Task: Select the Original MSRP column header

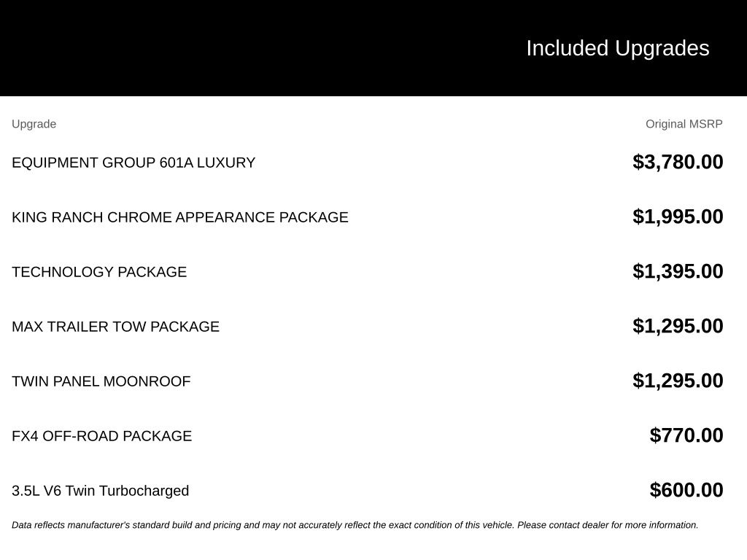Action: [684, 124]
